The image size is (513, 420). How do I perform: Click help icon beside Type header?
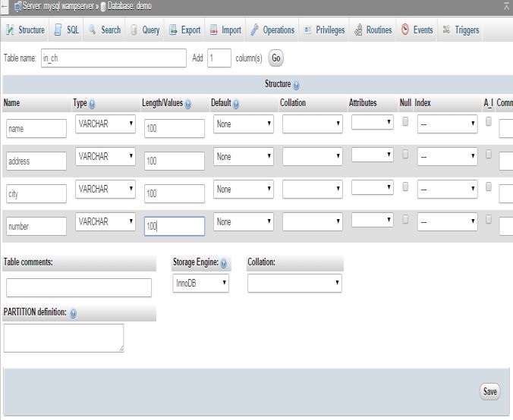tap(92, 105)
